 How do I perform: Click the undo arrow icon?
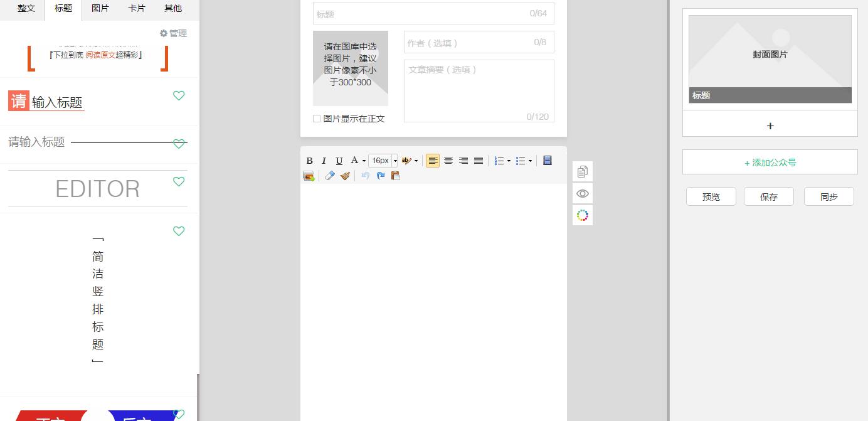click(366, 176)
